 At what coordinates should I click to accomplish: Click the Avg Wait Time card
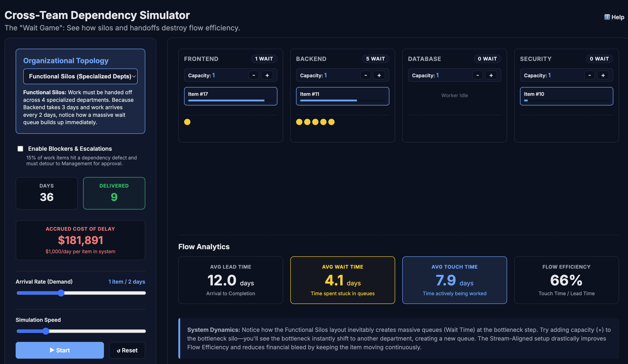pyautogui.click(x=342, y=280)
